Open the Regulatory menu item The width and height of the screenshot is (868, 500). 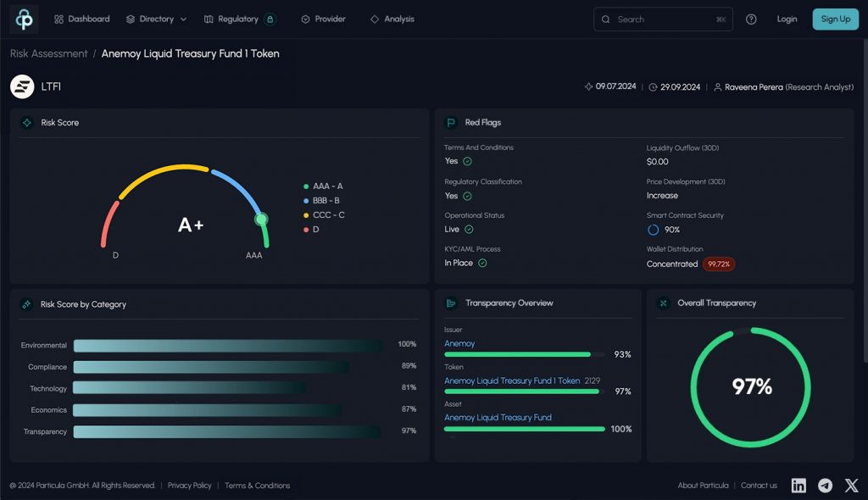coord(231,19)
